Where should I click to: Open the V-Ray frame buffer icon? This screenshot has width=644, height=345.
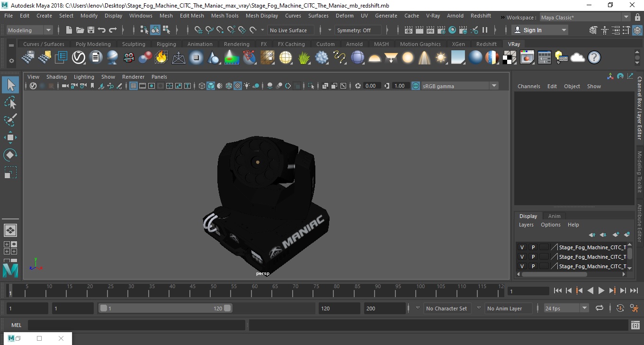[x=527, y=58]
